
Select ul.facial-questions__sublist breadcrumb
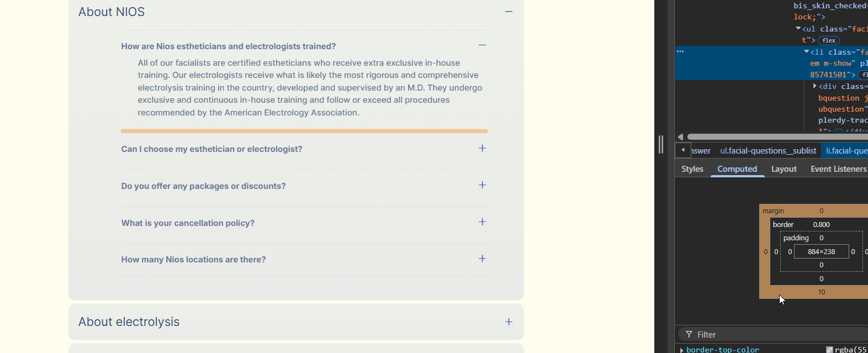(768, 151)
